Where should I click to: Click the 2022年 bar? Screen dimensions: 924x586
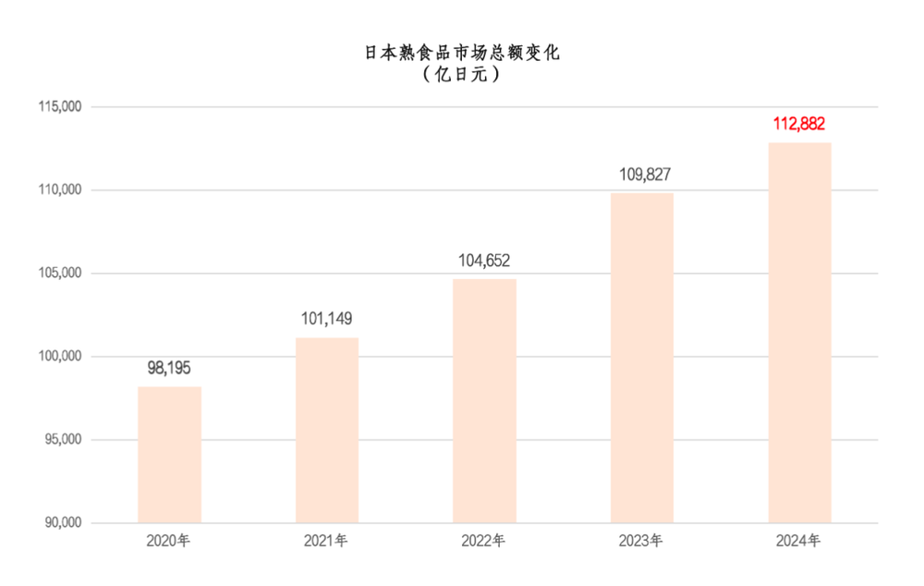point(484,401)
